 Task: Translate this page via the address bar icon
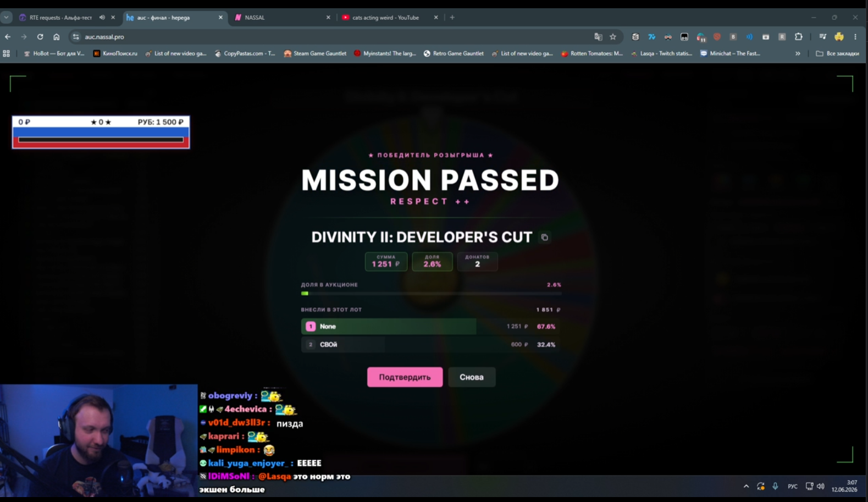click(598, 37)
